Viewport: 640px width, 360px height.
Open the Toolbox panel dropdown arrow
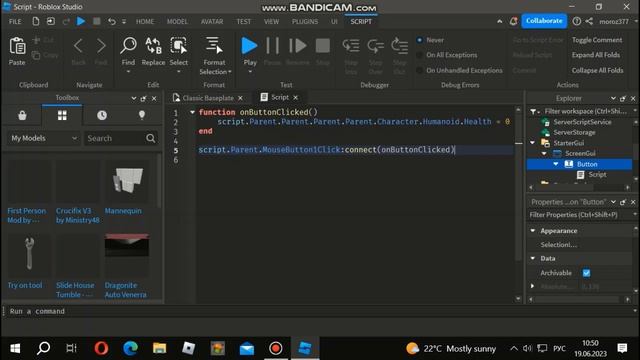[x=133, y=98]
